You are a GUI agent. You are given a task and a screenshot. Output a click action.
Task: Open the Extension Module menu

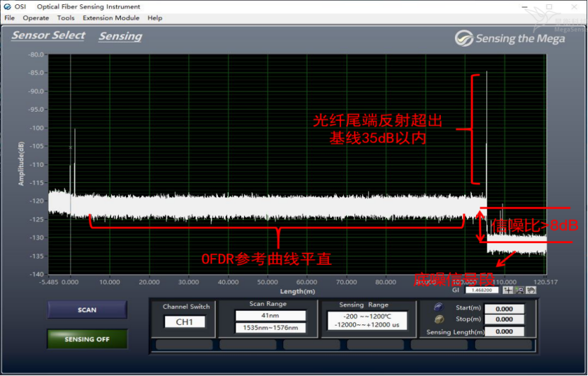tap(110, 18)
